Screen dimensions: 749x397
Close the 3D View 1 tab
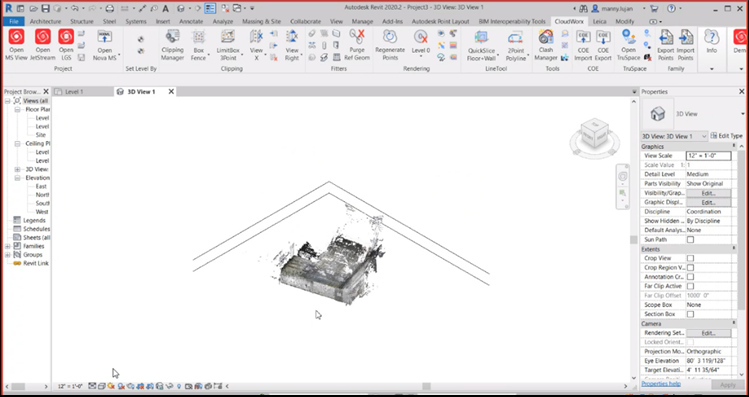171,91
